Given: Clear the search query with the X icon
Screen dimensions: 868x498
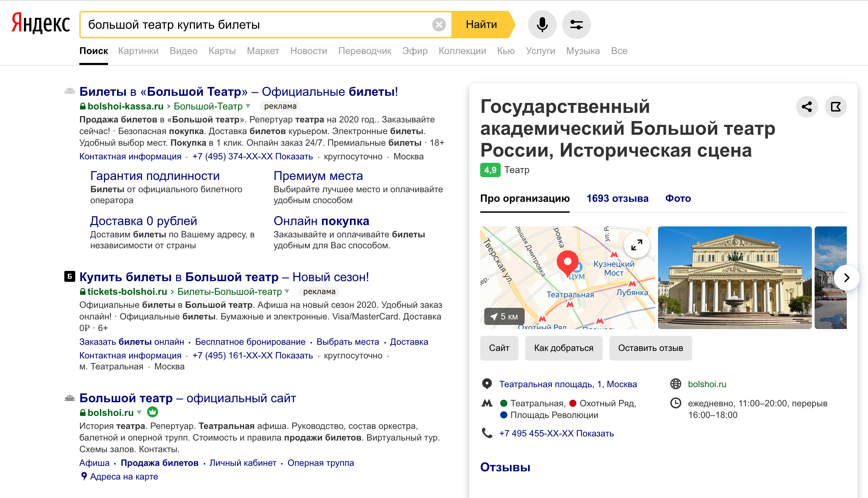Looking at the screenshot, I should 439,25.
